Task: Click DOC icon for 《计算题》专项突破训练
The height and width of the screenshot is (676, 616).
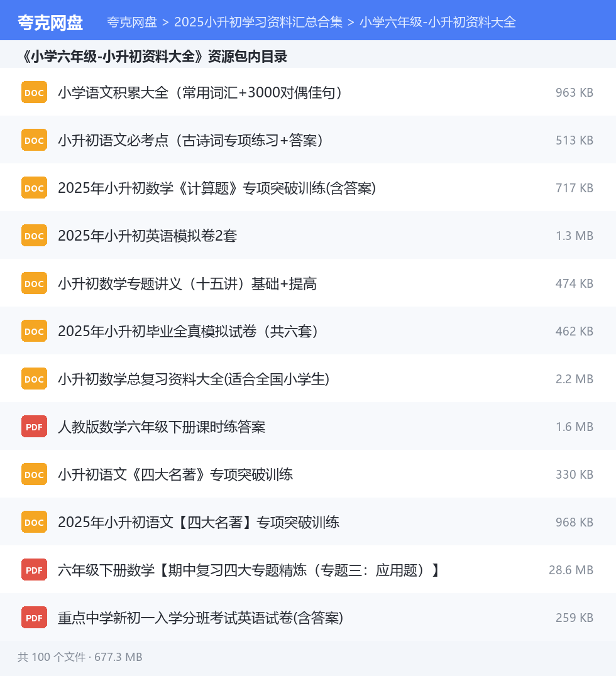Action: click(x=34, y=188)
